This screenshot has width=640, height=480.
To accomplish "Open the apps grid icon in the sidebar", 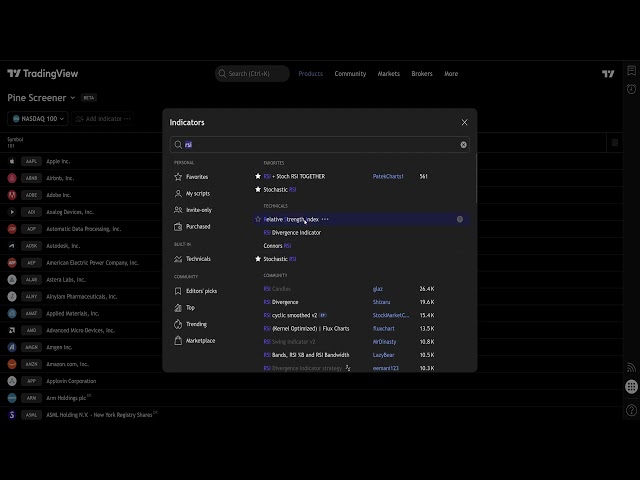I will coord(631,386).
